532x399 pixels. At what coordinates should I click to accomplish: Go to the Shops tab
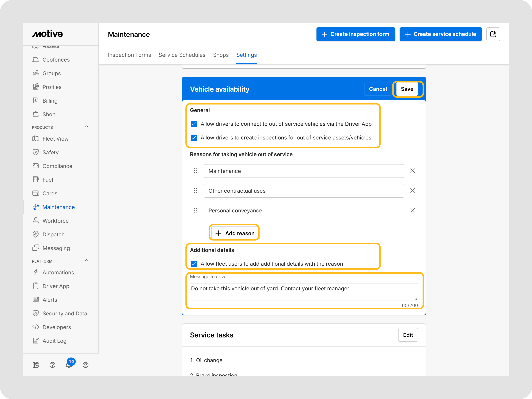tap(221, 55)
